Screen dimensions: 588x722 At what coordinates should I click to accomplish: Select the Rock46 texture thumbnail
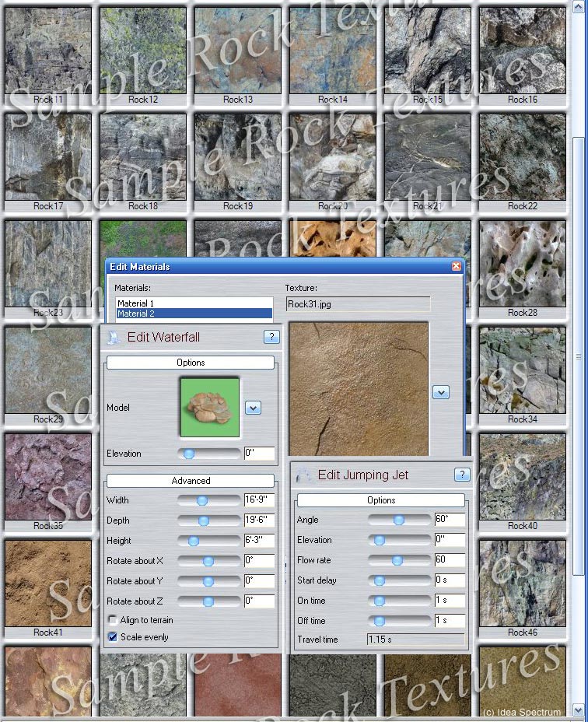click(522, 584)
